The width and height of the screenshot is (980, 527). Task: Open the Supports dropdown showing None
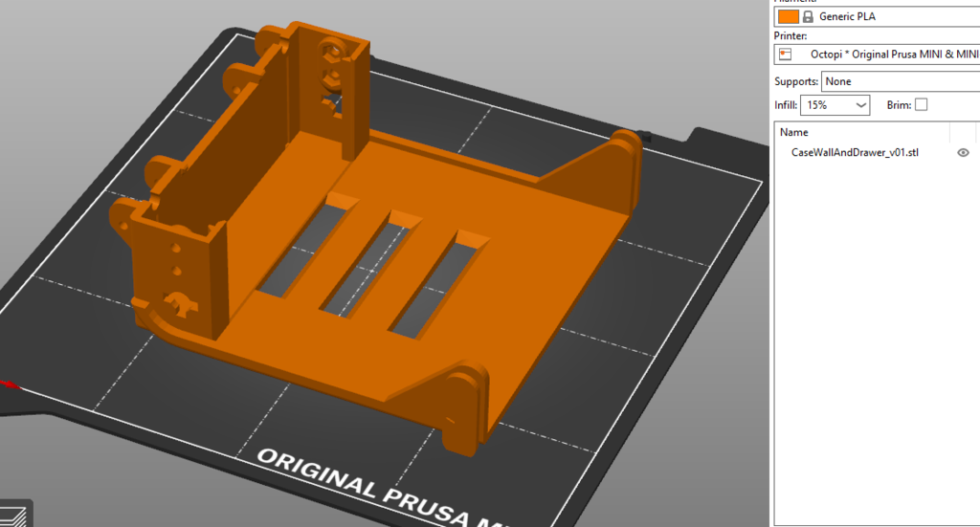click(x=900, y=81)
